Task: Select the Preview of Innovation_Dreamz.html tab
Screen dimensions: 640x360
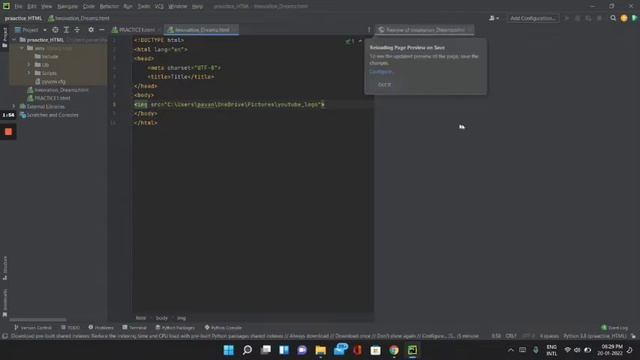Action: pyautogui.click(x=424, y=30)
